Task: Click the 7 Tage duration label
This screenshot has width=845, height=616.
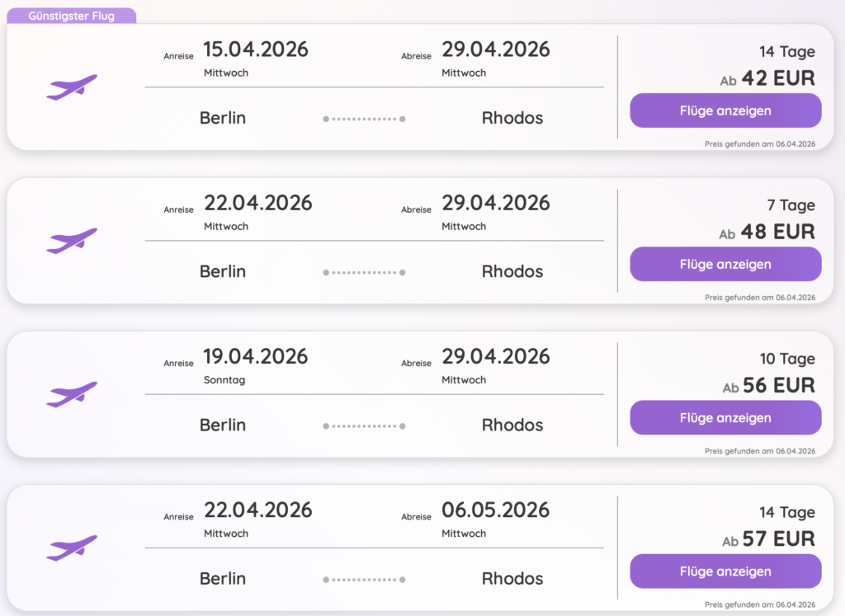Action: click(791, 206)
